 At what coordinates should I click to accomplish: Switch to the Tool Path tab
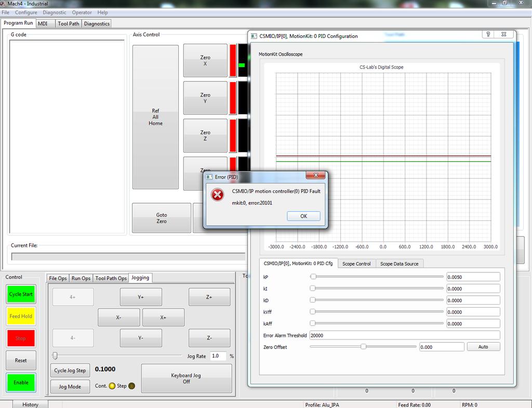pyautogui.click(x=68, y=24)
